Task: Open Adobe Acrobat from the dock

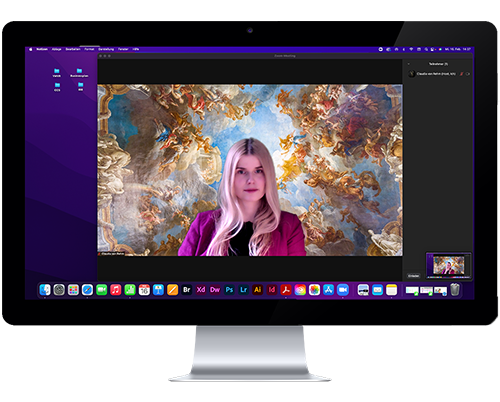Action: coord(286,290)
